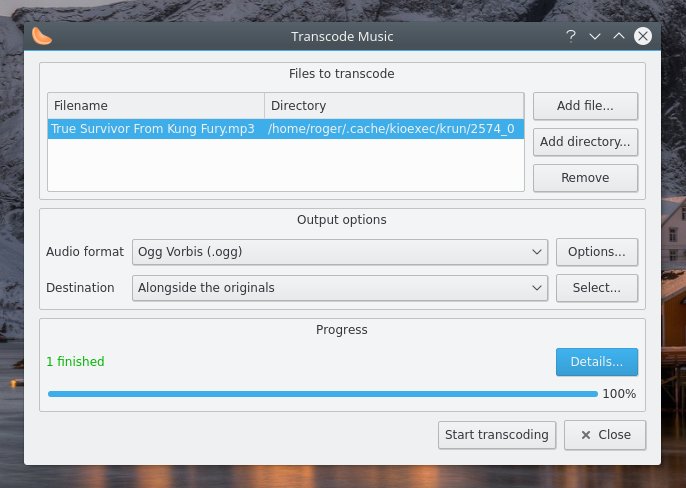
Task: Click Select... to choose destination folder
Action: 597,288
